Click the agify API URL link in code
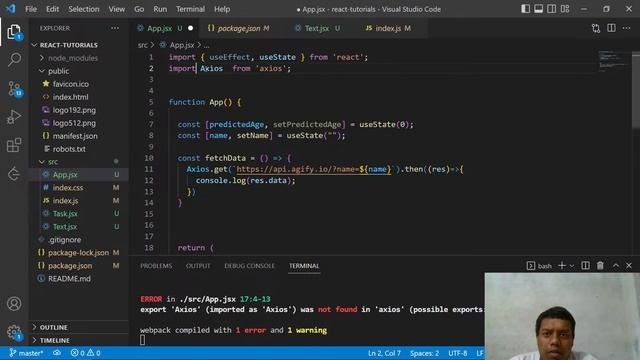 [x=313, y=169]
